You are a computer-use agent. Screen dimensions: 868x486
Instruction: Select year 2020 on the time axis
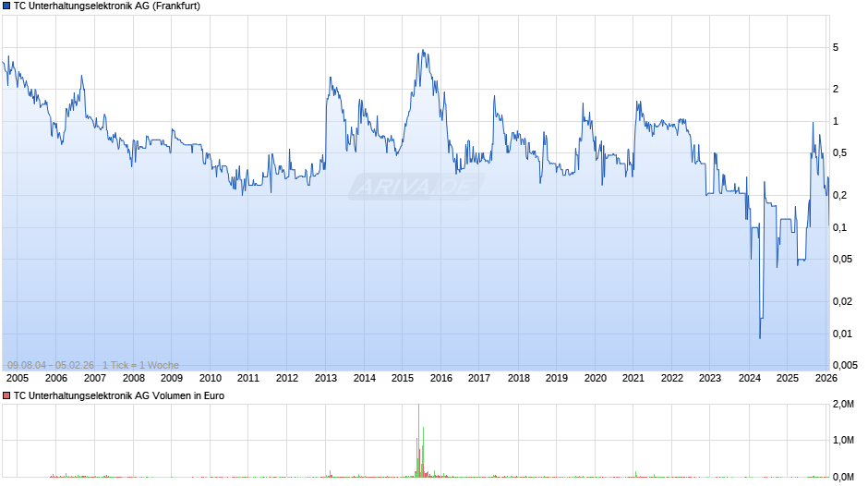(595, 378)
